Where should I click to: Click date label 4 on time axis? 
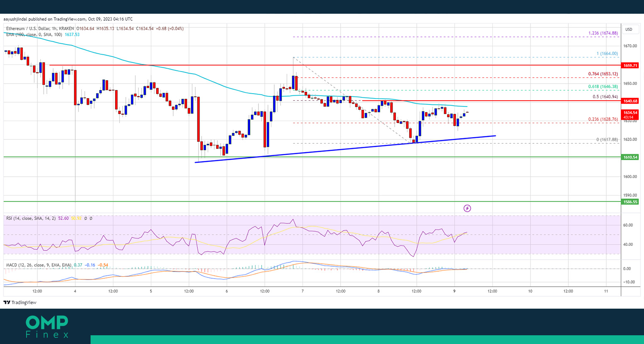pos(75,291)
